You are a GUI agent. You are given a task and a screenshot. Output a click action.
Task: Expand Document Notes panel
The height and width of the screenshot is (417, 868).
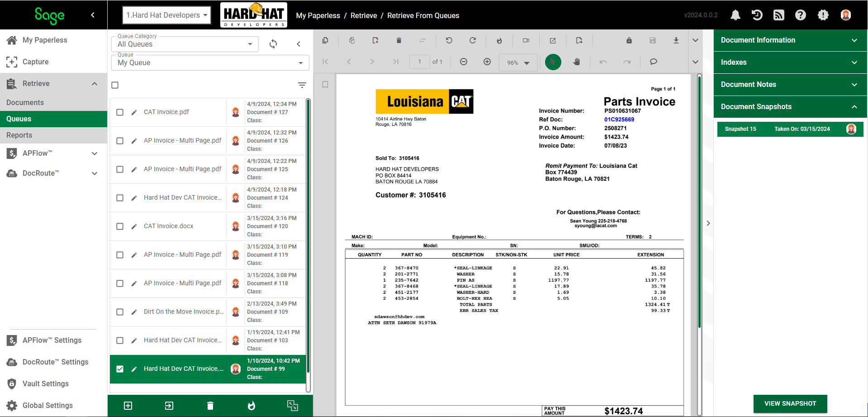click(x=790, y=85)
